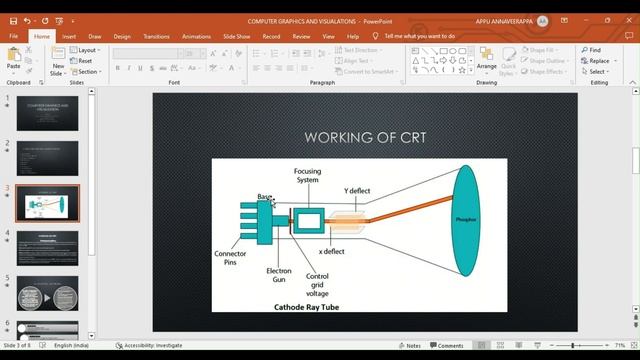Screen dimensions: 640x360
Task: Open Comments from the status bar
Action: 447,345
